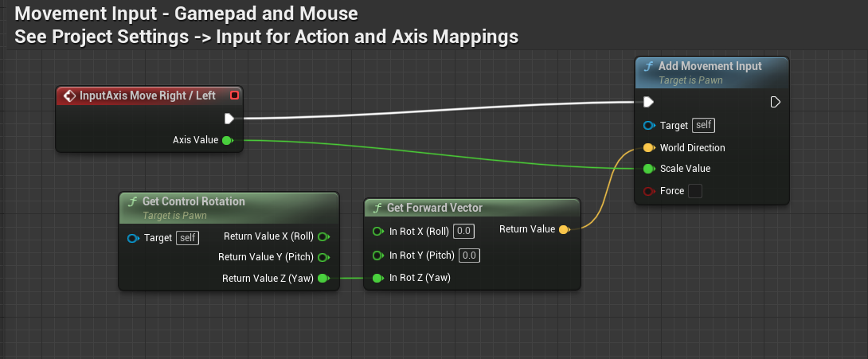Click the 'World Direction' label
Screen dimensions: 868x359
coord(693,148)
